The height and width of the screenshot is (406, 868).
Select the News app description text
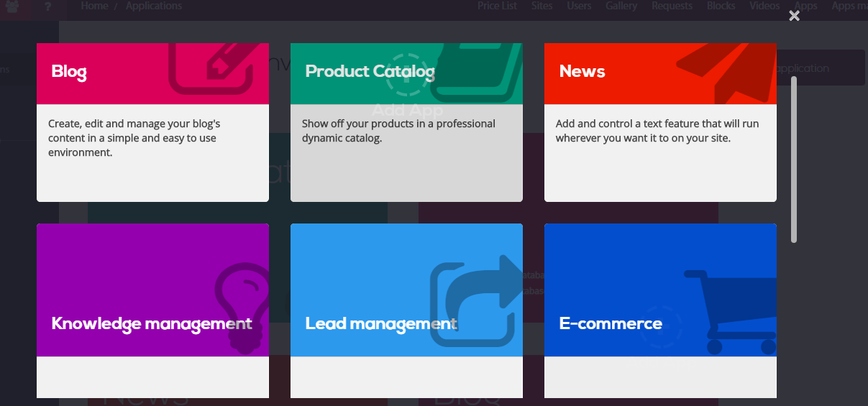point(657,131)
